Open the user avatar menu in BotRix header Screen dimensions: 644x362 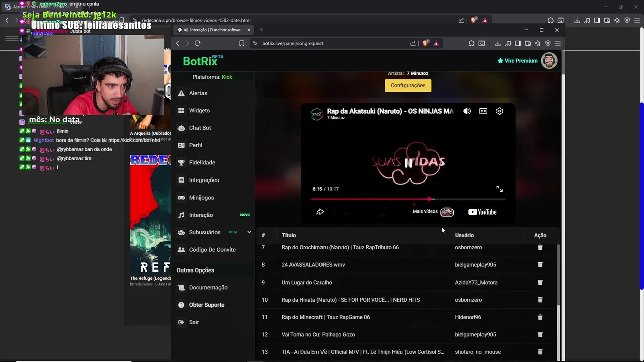pos(549,61)
